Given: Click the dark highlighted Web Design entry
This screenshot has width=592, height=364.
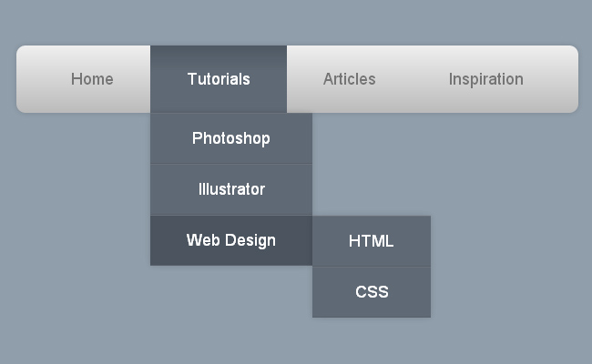Looking at the screenshot, I should click(x=231, y=240).
